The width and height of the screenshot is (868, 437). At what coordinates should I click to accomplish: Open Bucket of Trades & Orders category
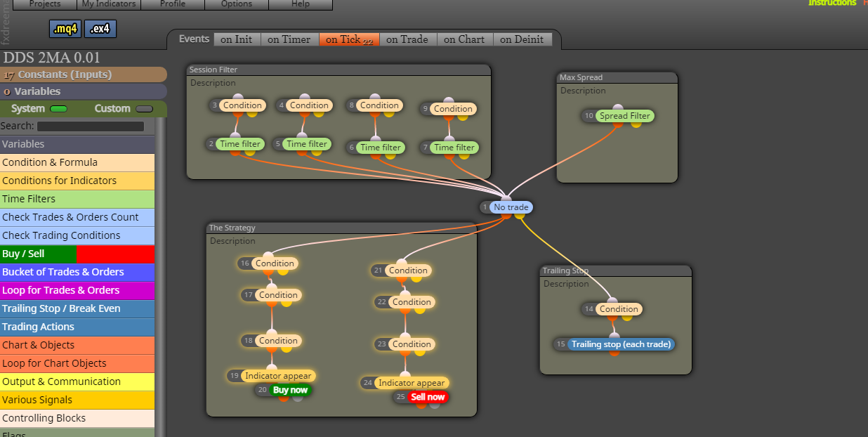click(x=77, y=272)
